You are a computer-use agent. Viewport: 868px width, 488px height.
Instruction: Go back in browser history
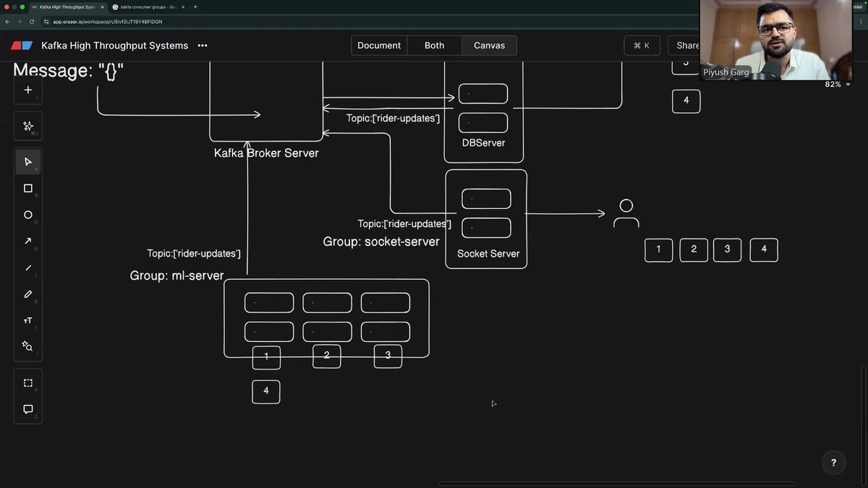tap(8, 22)
